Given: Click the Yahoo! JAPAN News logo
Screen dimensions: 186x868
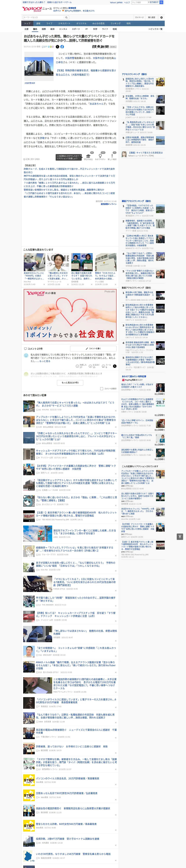Looking at the screenshot, I should pyautogui.click(x=37, y=9).
